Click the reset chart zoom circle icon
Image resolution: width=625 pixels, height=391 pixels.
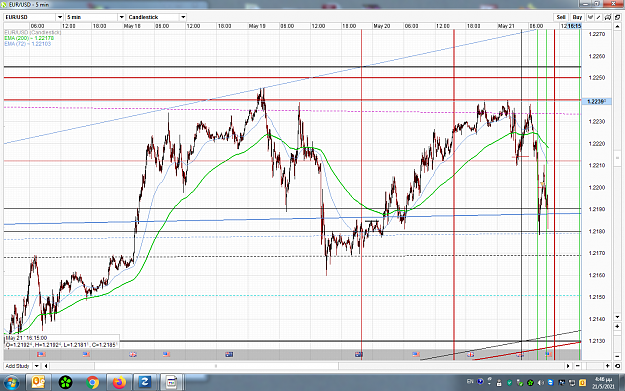tap(617, 366)
